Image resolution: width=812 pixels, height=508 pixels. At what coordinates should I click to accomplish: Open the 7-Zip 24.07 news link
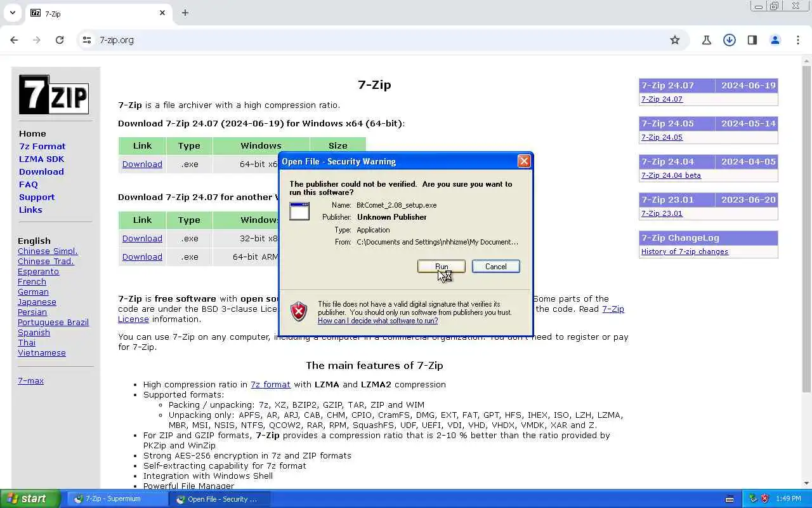click(662, 99)
